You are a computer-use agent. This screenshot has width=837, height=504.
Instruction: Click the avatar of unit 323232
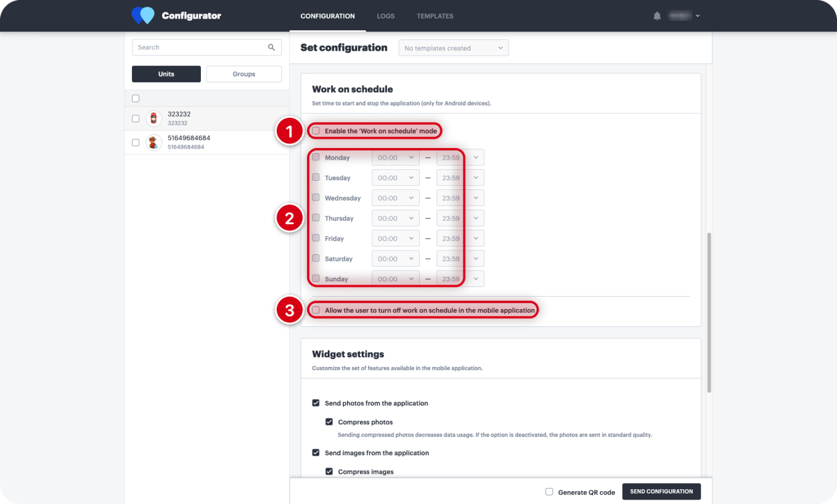pyautogui.click(x=153, y=118)
